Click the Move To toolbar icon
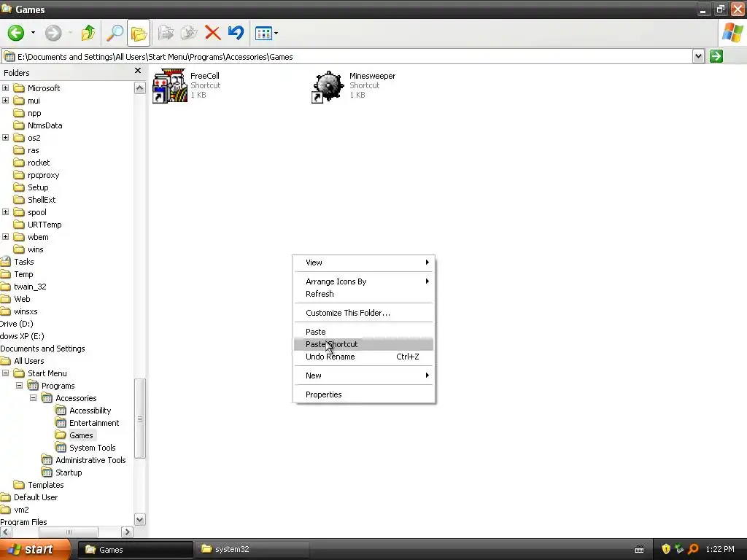This screenshot has width=747, height=560. (x=166, y=33)
